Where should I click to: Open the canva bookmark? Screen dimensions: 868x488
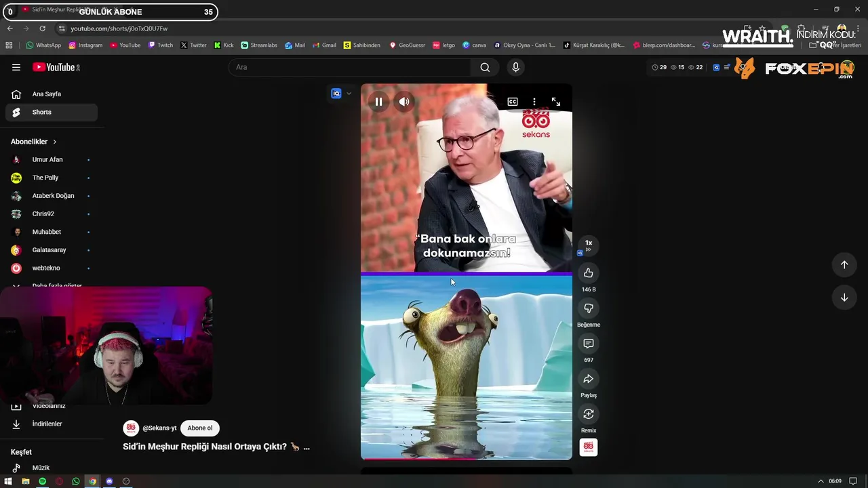474,45
